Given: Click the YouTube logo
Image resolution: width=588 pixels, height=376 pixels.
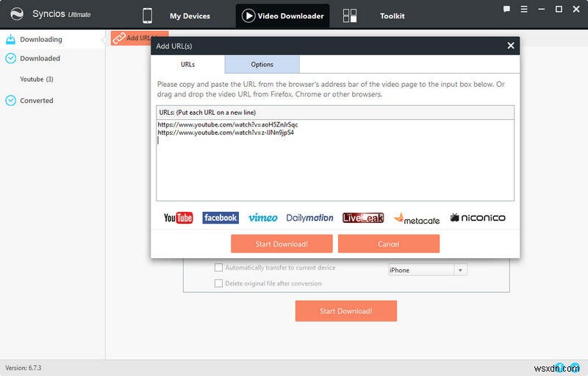Looking at the screenshot, I should (x=178, y=218).
